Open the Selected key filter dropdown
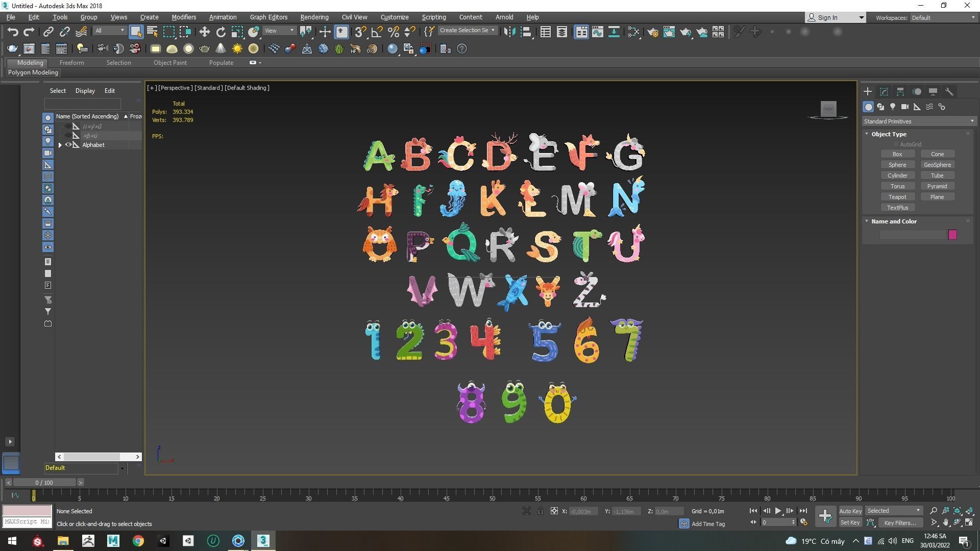The width and height of the screenshot is (980, 551). 894,511
